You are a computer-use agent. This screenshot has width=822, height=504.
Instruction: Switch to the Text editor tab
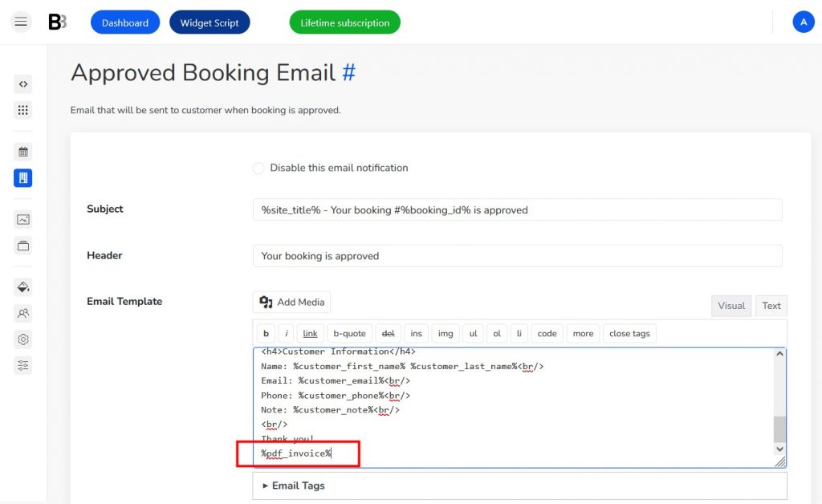[x=771, y=306]
